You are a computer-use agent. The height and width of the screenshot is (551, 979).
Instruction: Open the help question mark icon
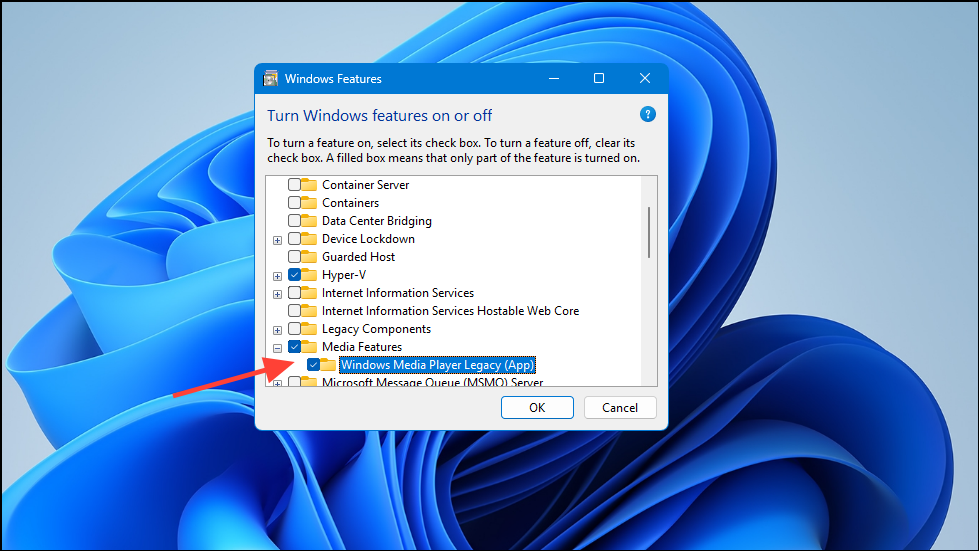(647, 114)
